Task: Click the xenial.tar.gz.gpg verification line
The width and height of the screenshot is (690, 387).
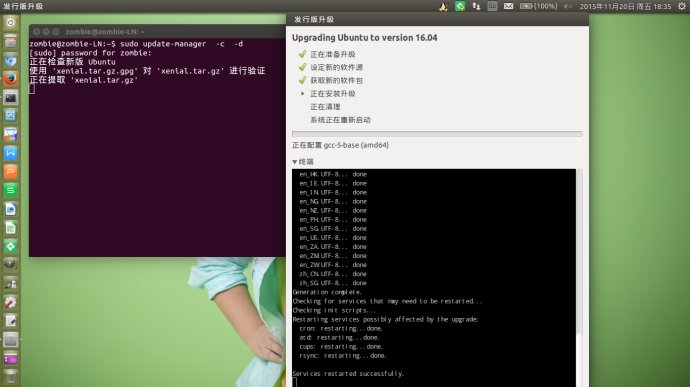Action: coord(147,71)
